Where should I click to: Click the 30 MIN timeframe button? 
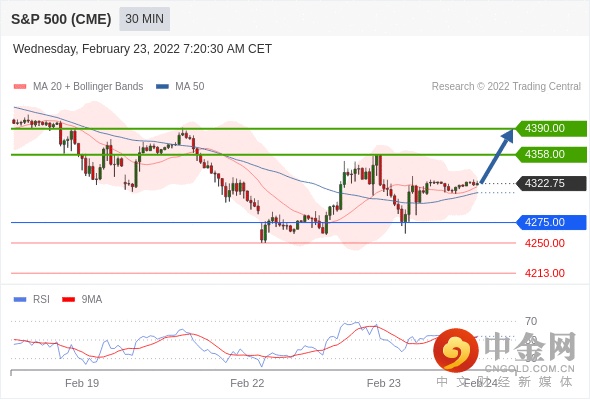(144, 19)
